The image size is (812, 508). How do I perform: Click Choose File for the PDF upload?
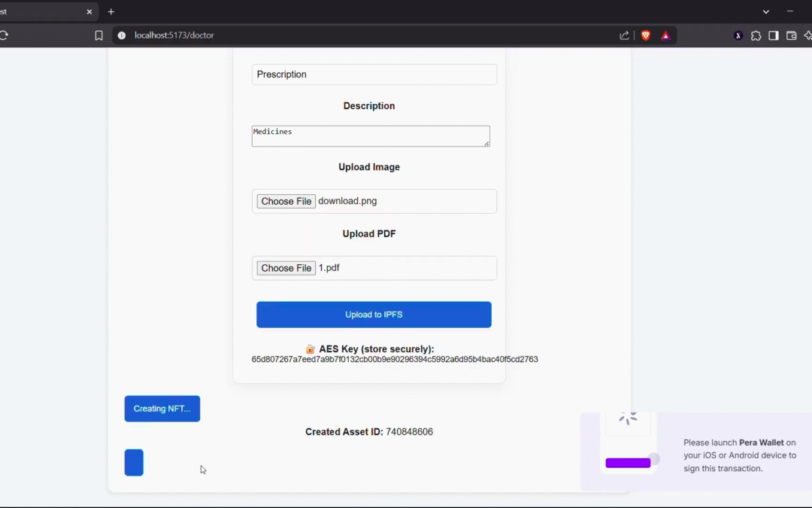point(286,268)
